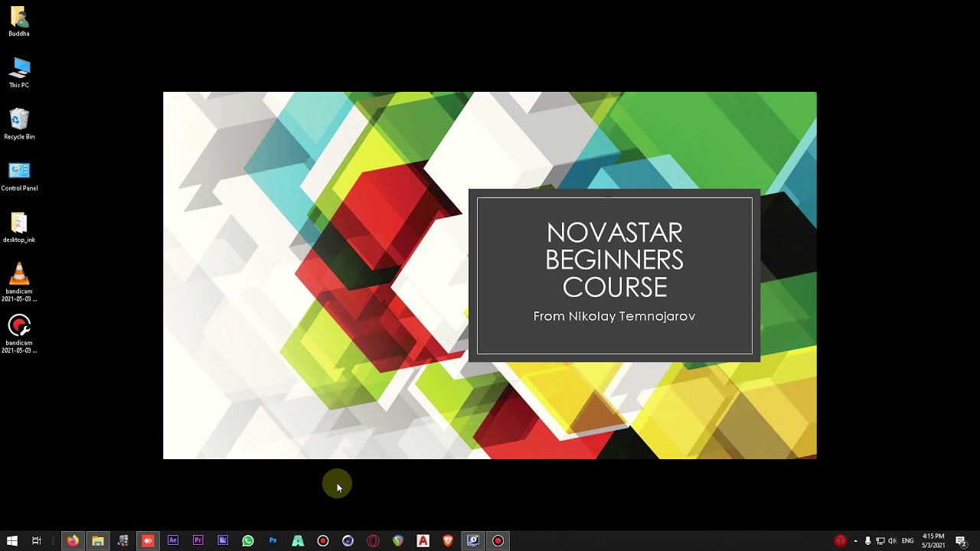The width and height of the screenshot is (980, 551).
Task: Open the Buddha folder on desktop
Action: pyautogui.click(x=19, y=21)
